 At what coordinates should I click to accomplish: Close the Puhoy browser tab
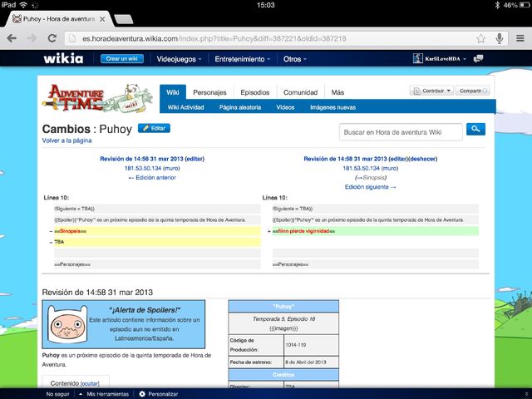102,19
